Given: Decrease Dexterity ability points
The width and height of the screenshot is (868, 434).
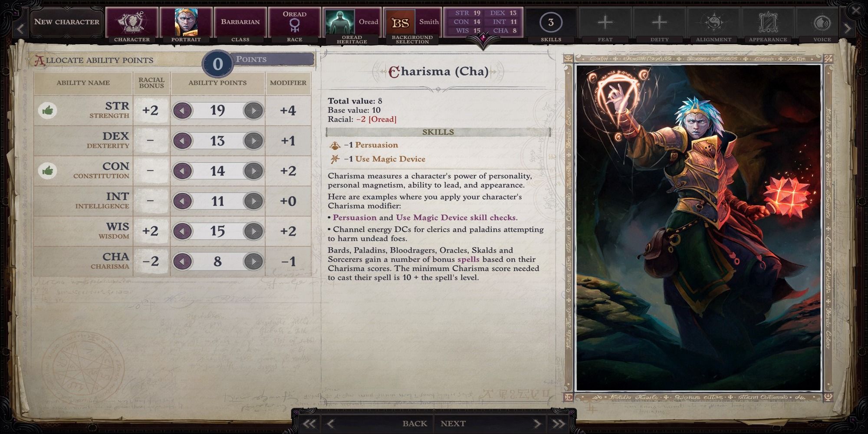Looking at the screenshot, I should pyautogui.click(x=182, y=141).
